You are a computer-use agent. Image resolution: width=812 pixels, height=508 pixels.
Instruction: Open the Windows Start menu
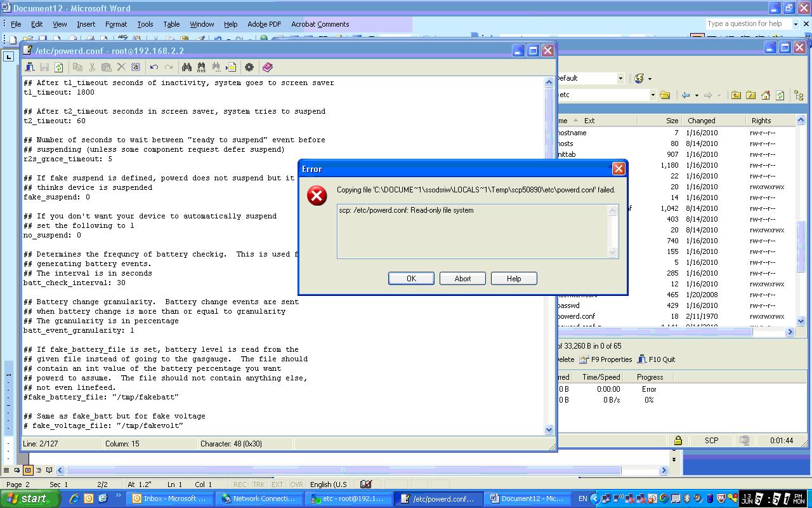[x=30, y=498]
